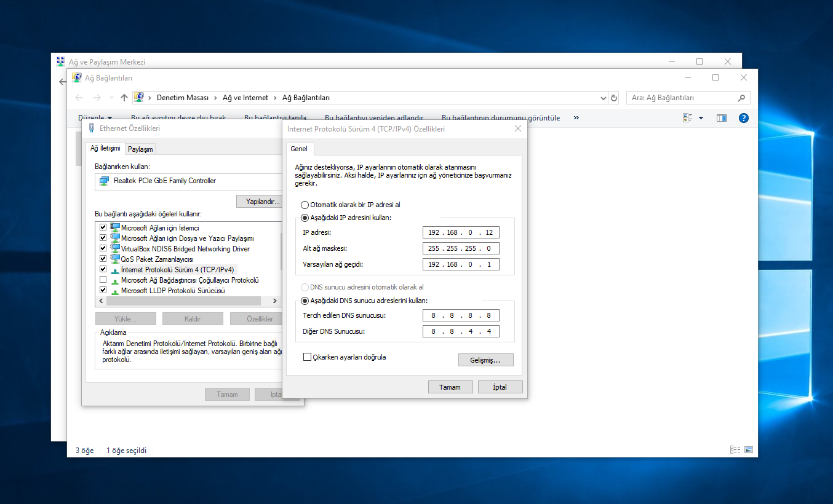
Task: Switch to large icons view from the status bar
Action: pyautogui.click(x=749, y=450)
